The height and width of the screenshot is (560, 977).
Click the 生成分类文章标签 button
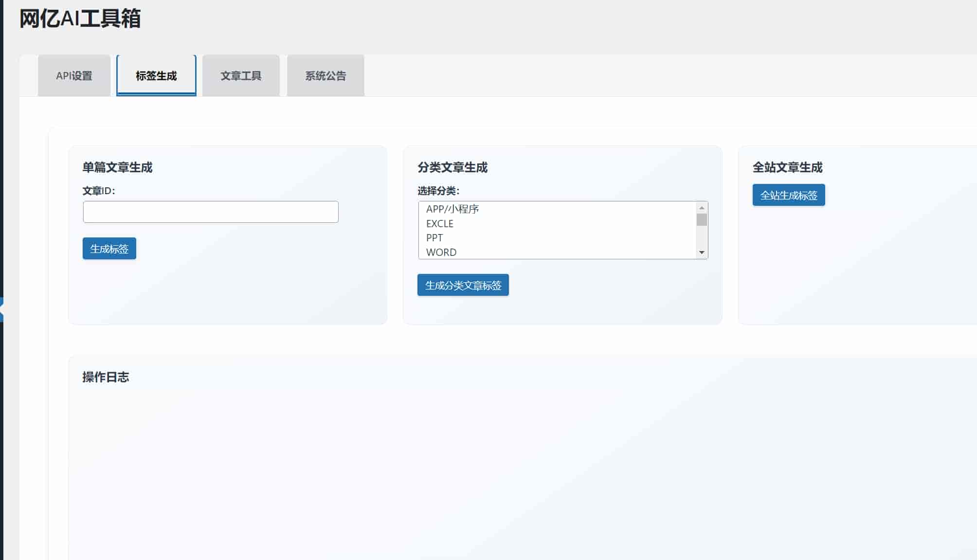[x=463, y=285]
